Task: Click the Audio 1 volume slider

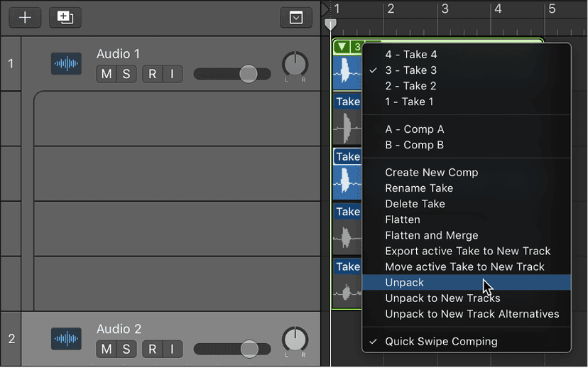Action: coord(232,74)
